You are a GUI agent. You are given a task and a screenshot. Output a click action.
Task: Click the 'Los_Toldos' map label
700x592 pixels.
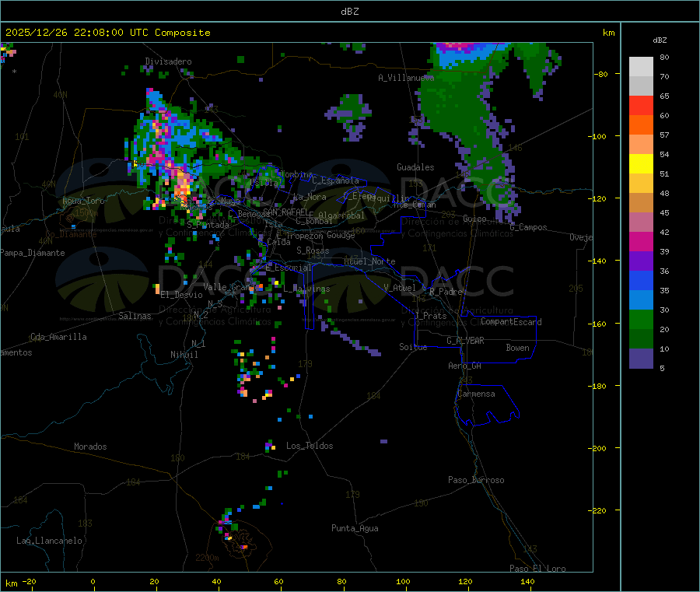310,446
